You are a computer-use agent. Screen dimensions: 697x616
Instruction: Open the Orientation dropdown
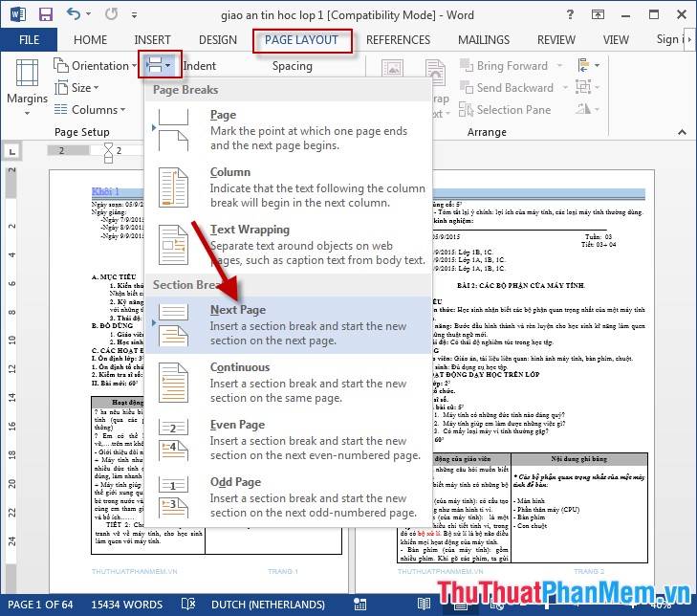pos(95,65)
